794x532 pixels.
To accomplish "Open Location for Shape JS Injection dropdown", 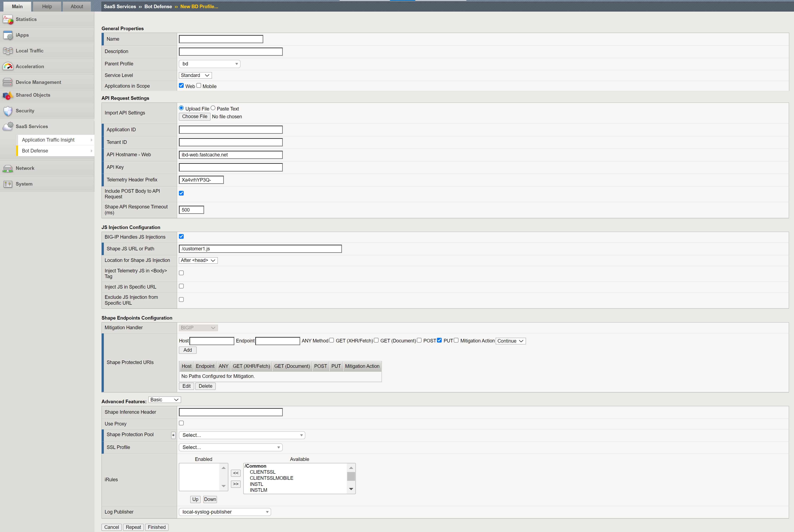I will pyautogui.click(x=198, y=260).
